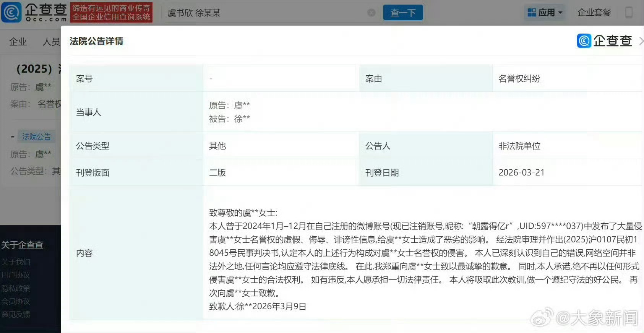Click the greeting line 致尊敬的虞**女士
Viewport: 644px width, 333px height.
click(243, 213)
